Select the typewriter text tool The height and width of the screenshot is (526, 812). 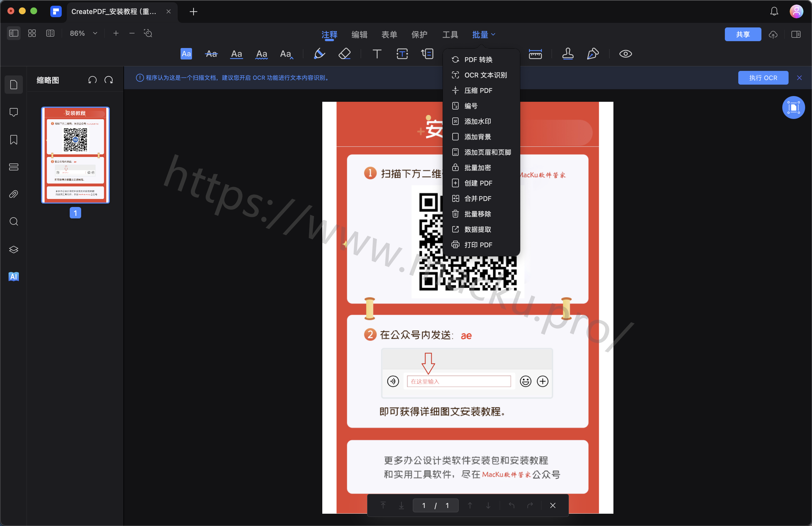pos(377,54)
